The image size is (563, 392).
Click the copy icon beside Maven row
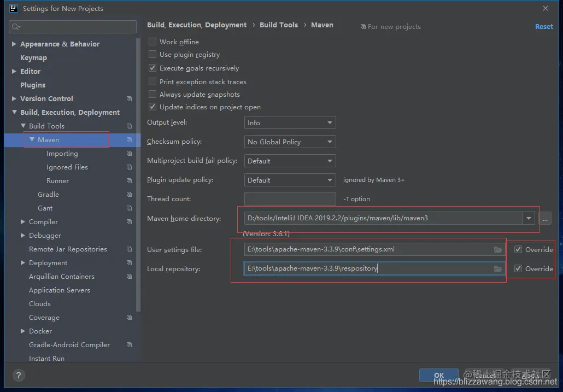click(129, 139)
